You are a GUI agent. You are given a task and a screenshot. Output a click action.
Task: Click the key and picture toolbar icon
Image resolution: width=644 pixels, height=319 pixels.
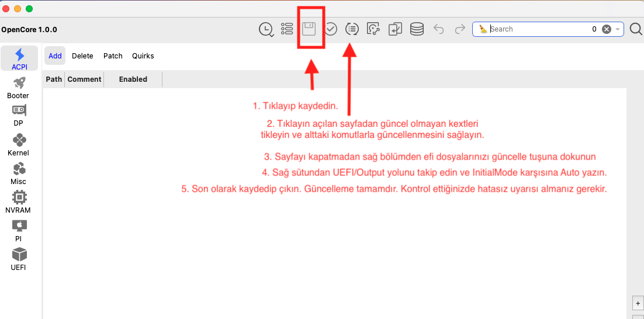coord(373,29)
